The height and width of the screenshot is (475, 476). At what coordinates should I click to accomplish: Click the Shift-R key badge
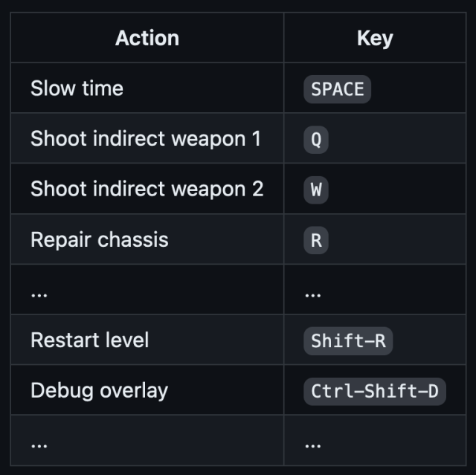(347, 341)
